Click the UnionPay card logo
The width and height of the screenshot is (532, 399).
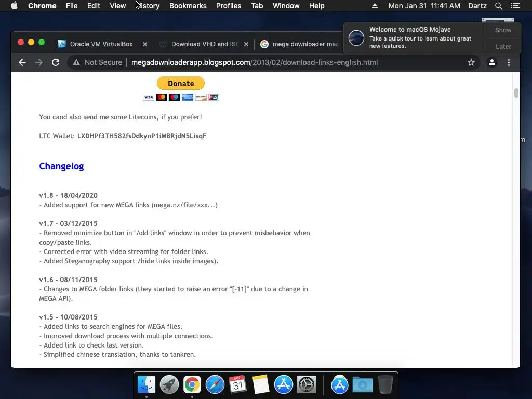coord(214,97)
